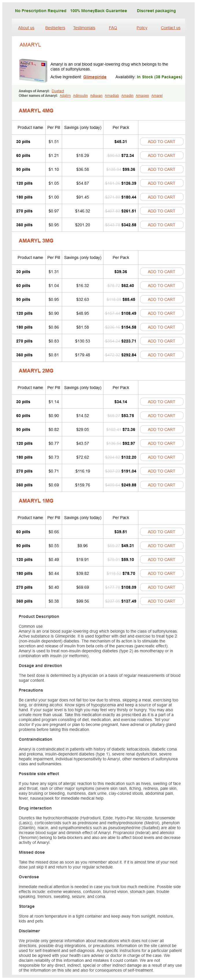197x980 pixels.
Task: Add 90 pills of Amaryl 3mg to cart
Action: tap(161, 299)
